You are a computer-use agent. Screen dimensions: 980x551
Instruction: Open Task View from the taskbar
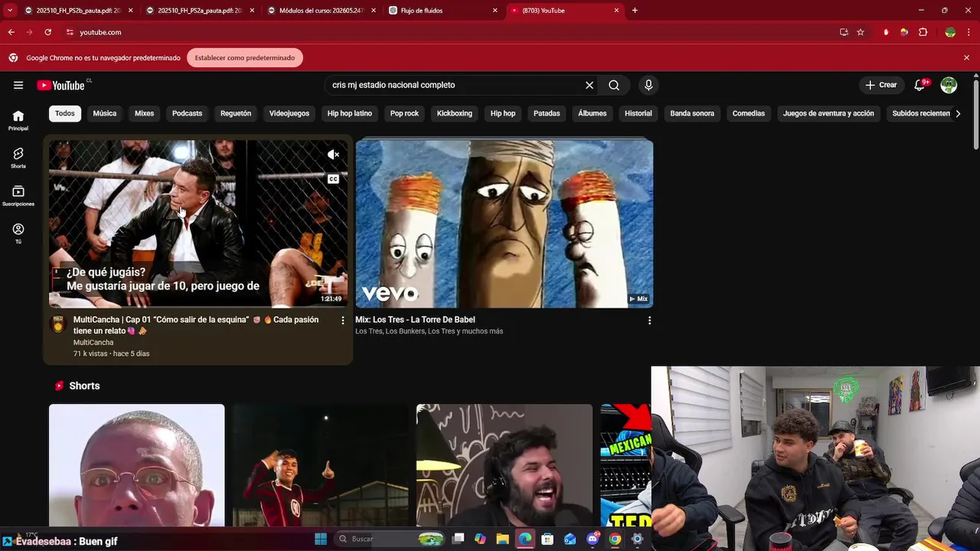[458, 539]
